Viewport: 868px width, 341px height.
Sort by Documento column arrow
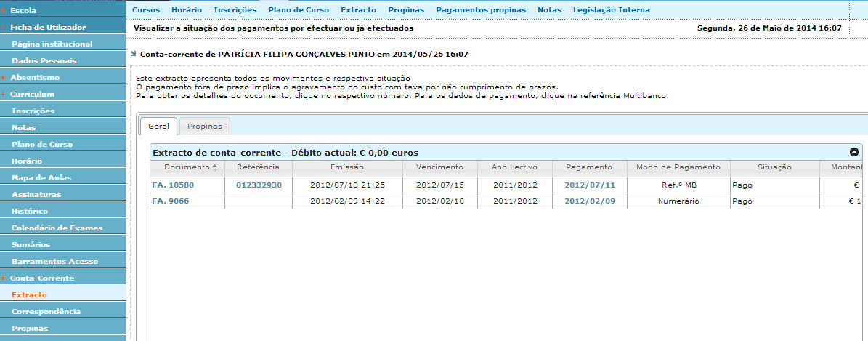215,167
